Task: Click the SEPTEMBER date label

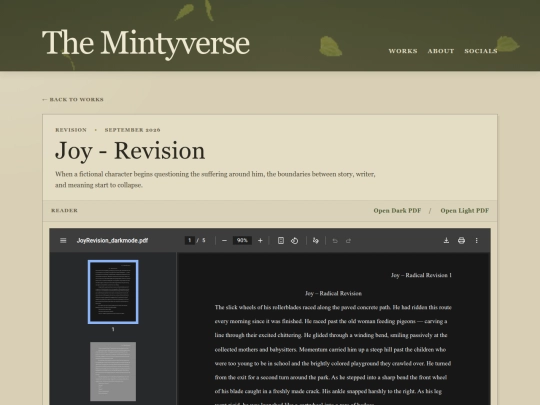Action: tap(133, 130)
